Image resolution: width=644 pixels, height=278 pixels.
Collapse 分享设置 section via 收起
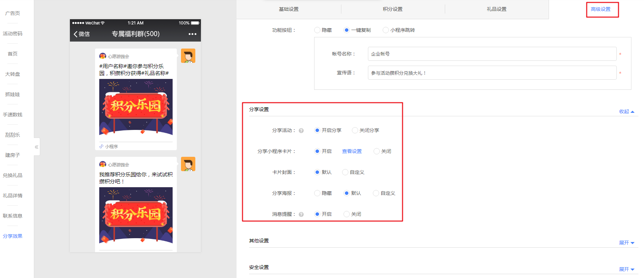pyautogui.click(x=627, y=111)
